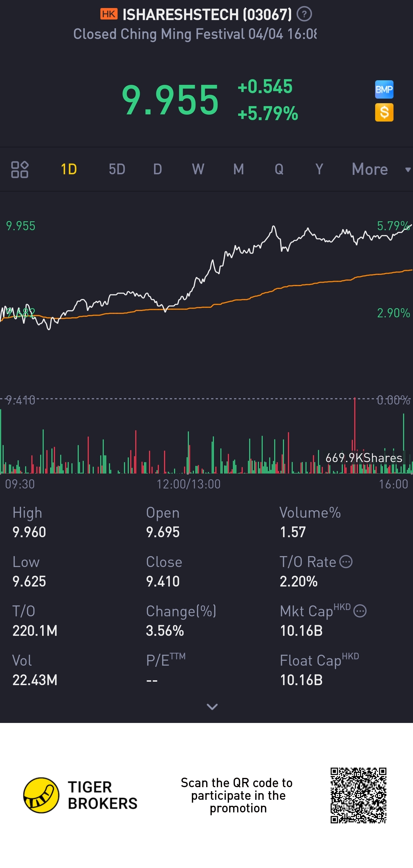413x868 pixels.
Task: Switch to the daily D chart tab
Action: [157, 169]
